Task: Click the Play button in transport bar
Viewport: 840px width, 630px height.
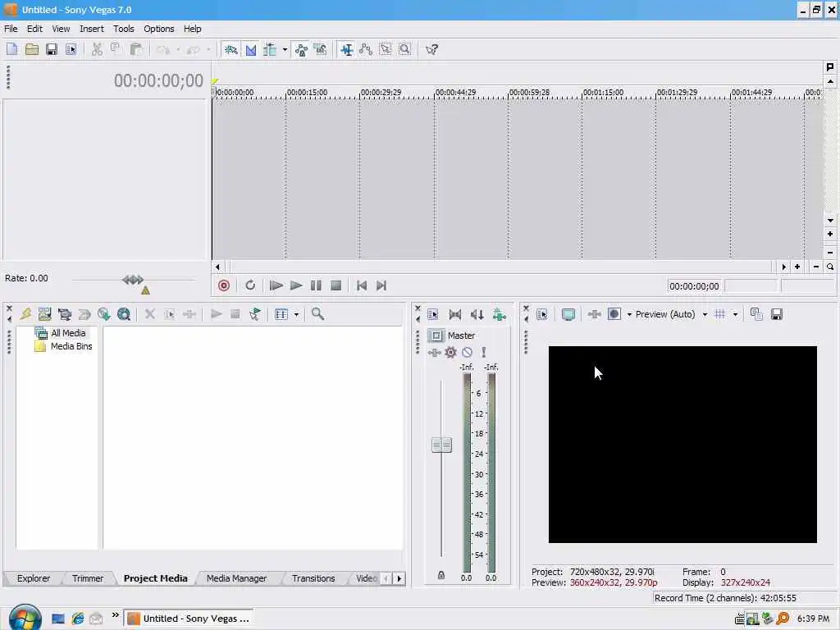Action: [295, 285]
